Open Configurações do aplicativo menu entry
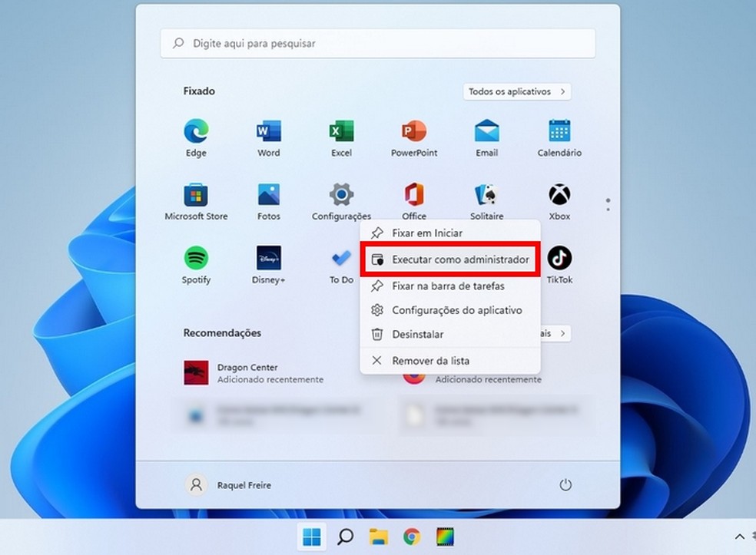Viewport: 756px width, 555px height. (450, 310)
